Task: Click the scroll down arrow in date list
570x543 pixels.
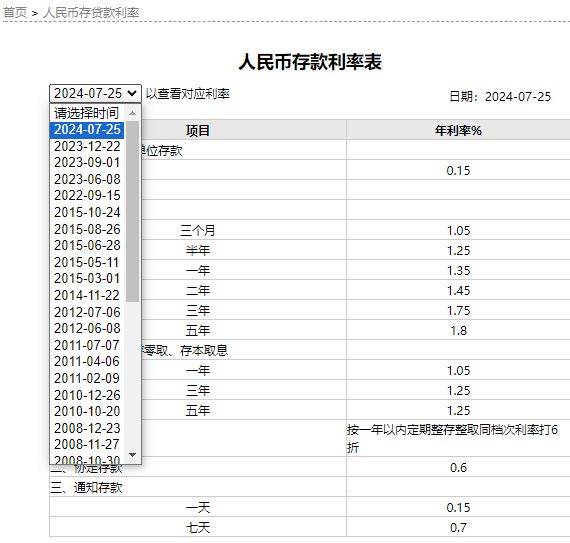Action: tap(133, 455)
